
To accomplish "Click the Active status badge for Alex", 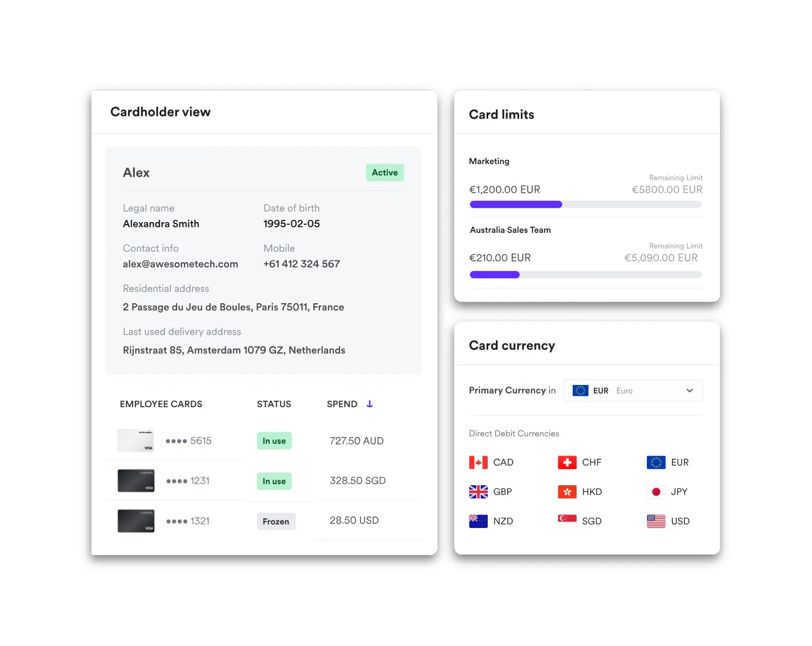I will 384,173.
